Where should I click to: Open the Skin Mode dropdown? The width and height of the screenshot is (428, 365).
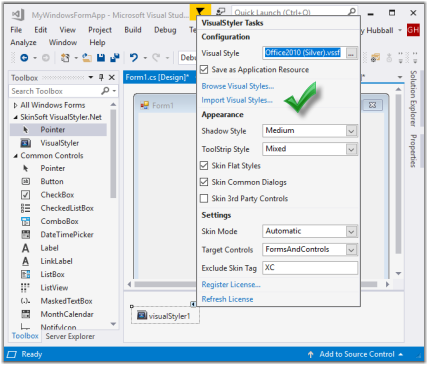tap(351, 231)
